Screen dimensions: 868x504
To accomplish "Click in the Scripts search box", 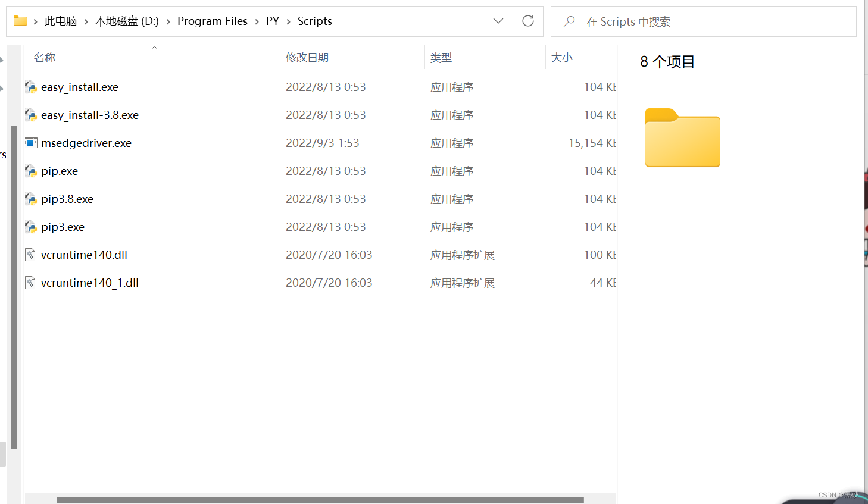I will [x=704, y=21].
